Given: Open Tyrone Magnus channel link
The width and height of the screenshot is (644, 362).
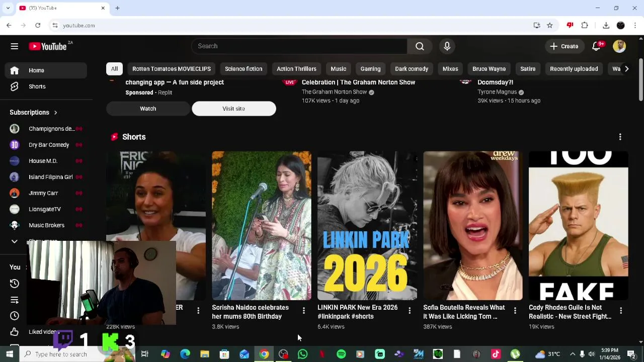Looking at the screenshot, I should point(497,92).
